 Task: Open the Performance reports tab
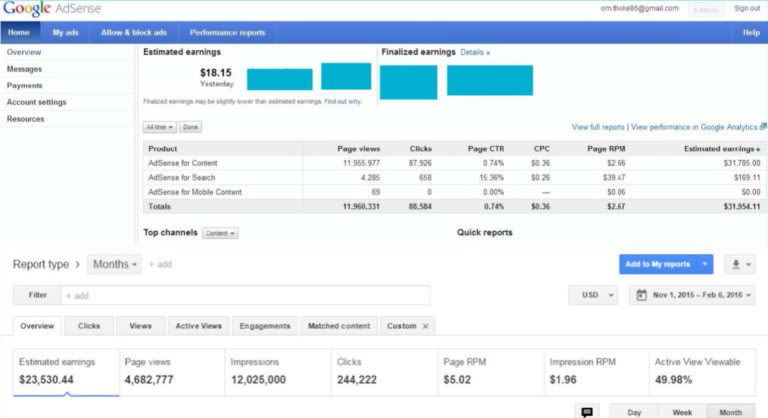click(227, 32)
